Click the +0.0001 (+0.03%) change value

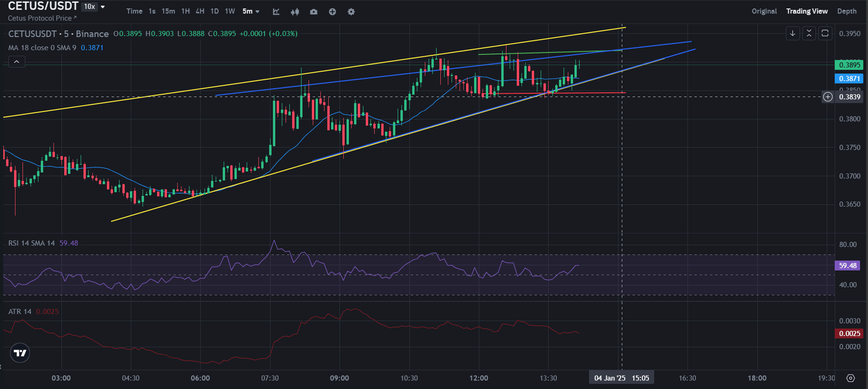pyautogui.click(x=269, y=34)
